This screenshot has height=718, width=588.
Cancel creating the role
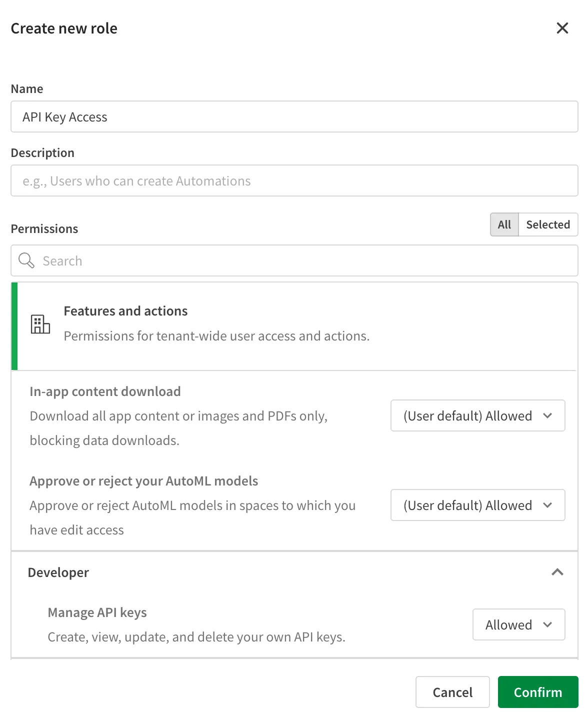(452, 692)
